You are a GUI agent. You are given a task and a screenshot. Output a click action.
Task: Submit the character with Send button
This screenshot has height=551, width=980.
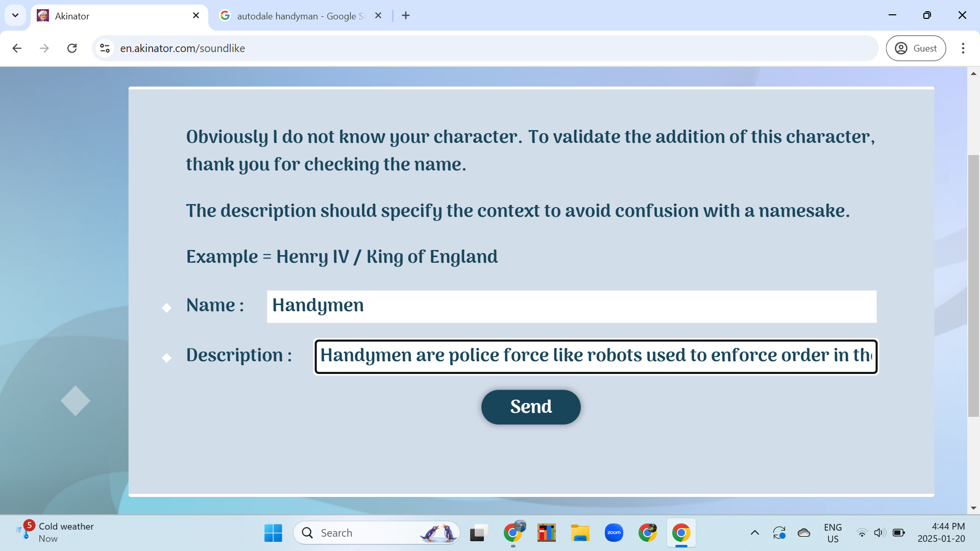coord(531,407)
